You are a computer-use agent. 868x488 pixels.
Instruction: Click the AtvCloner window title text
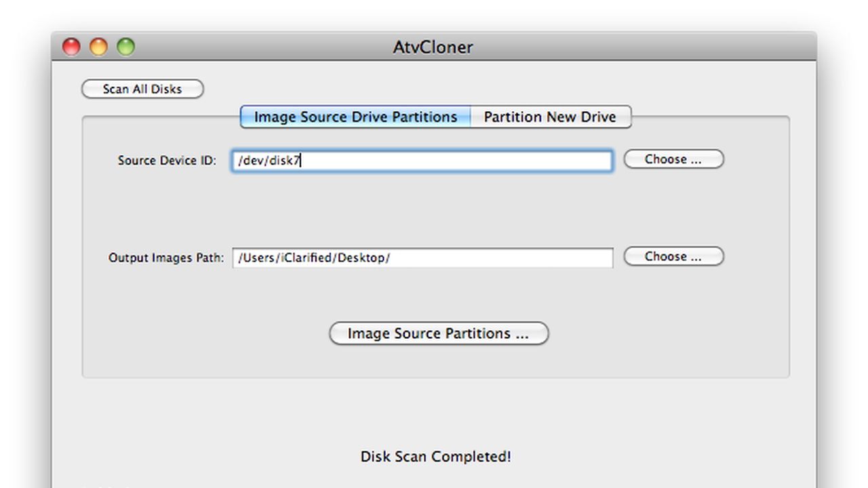[433, 47]
